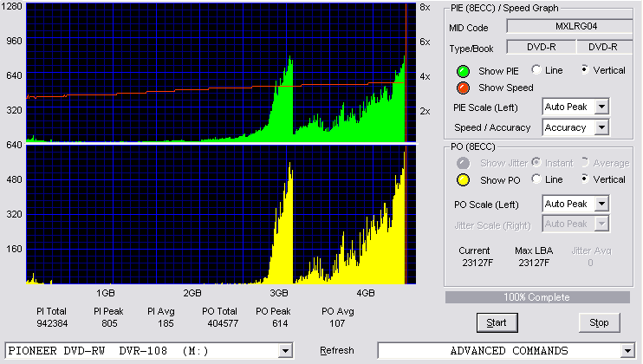This screenshot has height=364, width=643.
Task: Click the second DVD-R Book field
Action: tap(605, 47)
